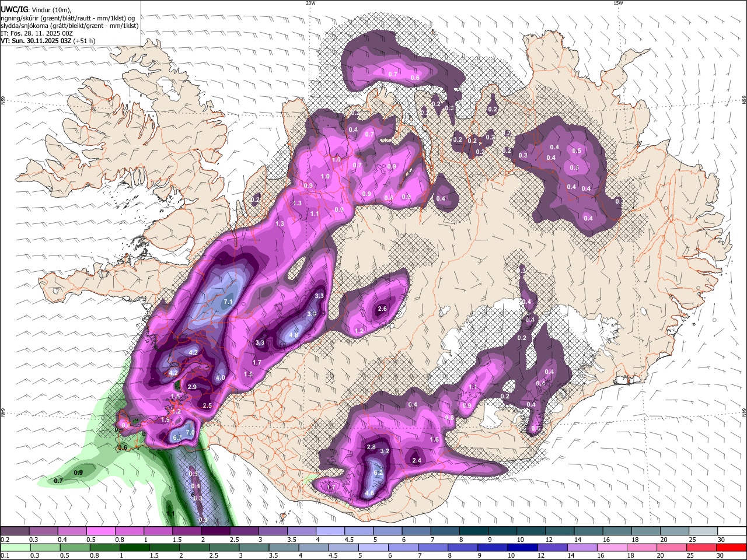This screenshot has width=747, height=560.
Task: Click the '4.8' precipitation value on the map
Action: click(x=294, y=335)
